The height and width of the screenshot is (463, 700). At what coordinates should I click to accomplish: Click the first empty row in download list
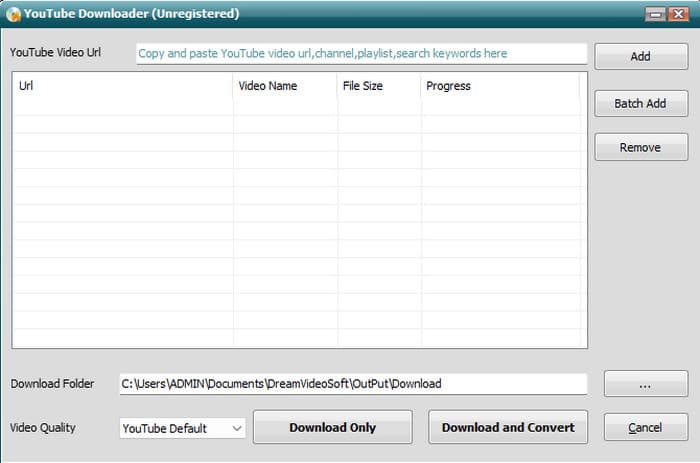(x=296, y=108)
